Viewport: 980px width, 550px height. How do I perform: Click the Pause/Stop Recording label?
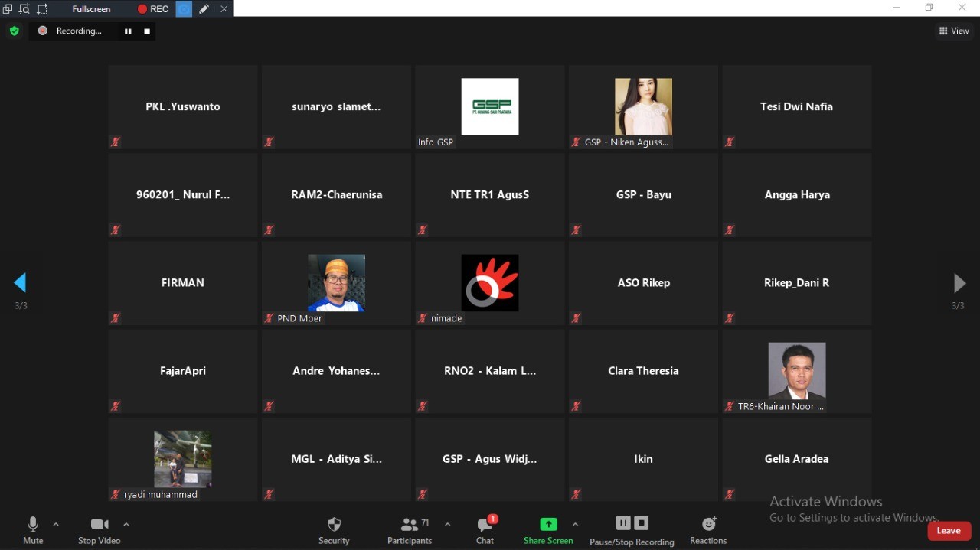[x=632, y=542]
